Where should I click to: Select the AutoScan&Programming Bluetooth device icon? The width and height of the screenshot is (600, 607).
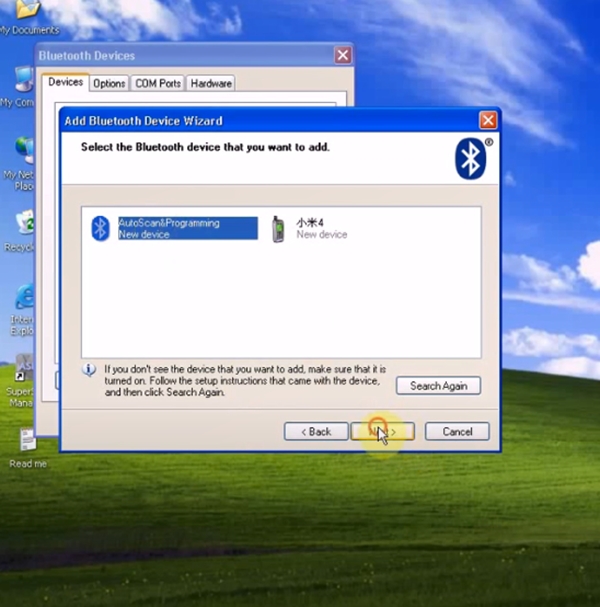100,228
